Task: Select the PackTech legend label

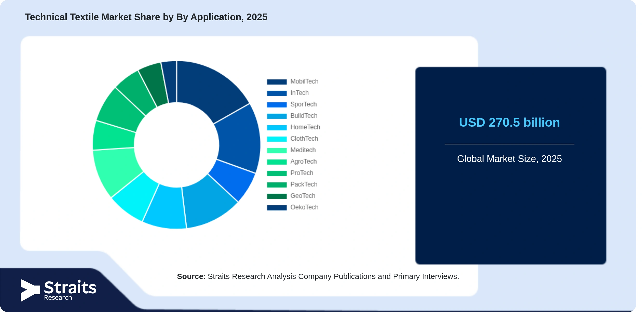Action: point(304,184)
